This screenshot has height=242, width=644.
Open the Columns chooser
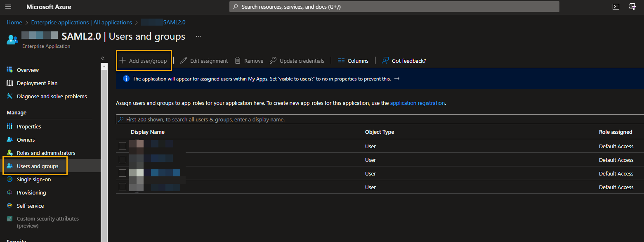pyautogui.click(x=353, y=61)
